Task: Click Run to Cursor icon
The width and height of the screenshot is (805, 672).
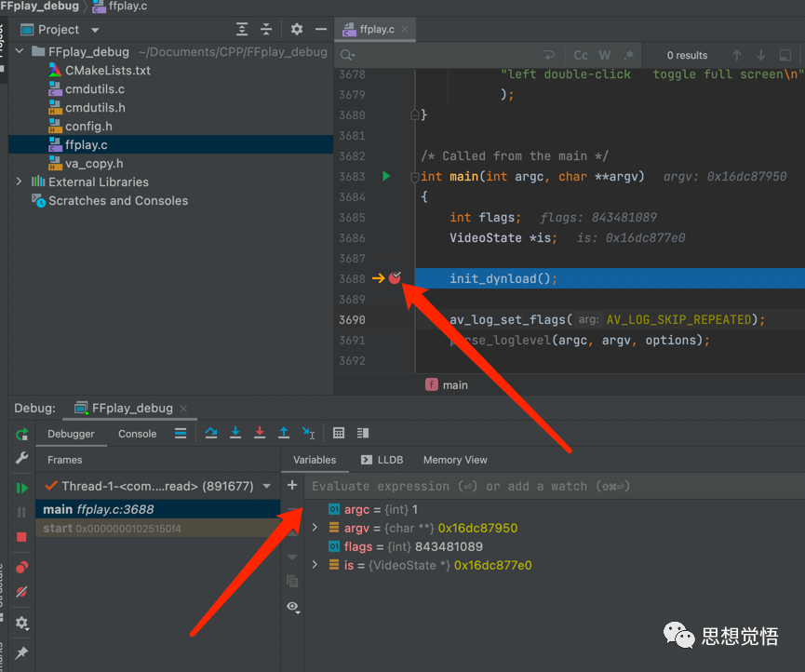Action: (x=308, y=433)
